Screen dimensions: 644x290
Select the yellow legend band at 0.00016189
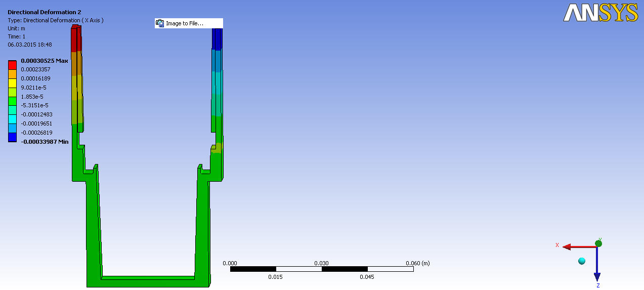tap(12, 83)
